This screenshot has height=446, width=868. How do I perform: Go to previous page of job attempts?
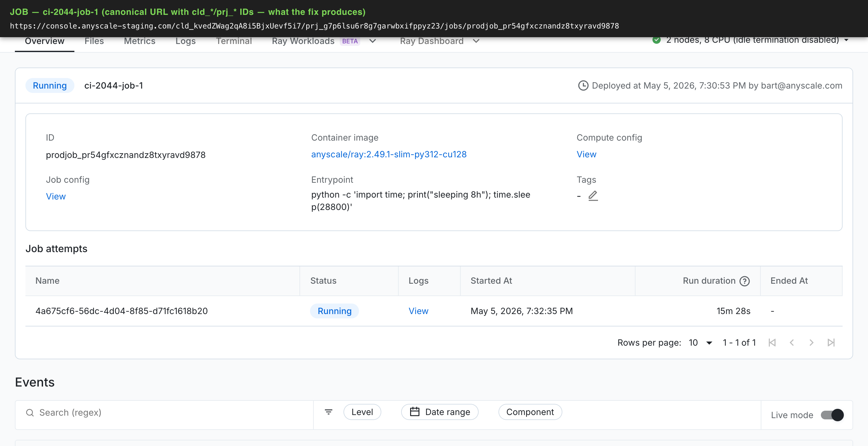[x=791, y=343]
